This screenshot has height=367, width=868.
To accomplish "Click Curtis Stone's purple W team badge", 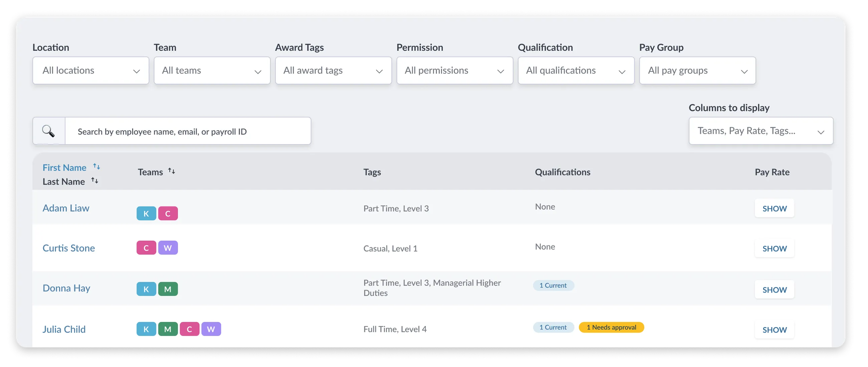I will (168, 248).
